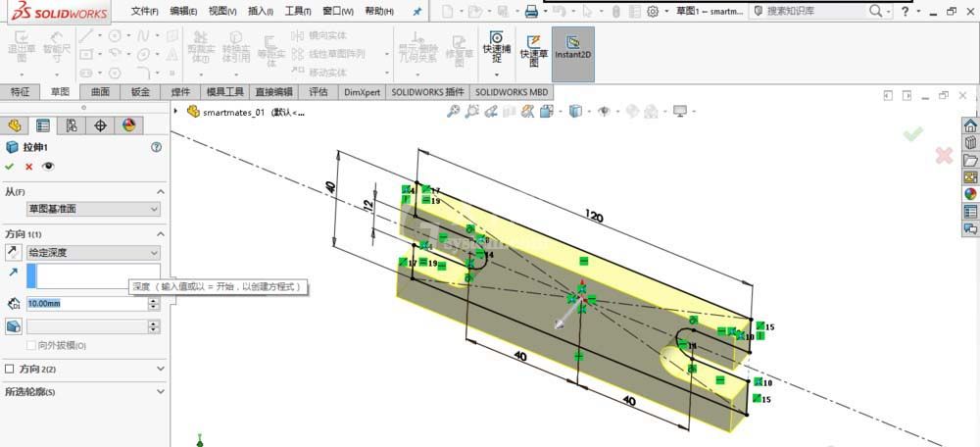Open the Appearances task pane color ball
Viewport: 980px width, 447px height.
pyautogui.click(x=970, y=194)
